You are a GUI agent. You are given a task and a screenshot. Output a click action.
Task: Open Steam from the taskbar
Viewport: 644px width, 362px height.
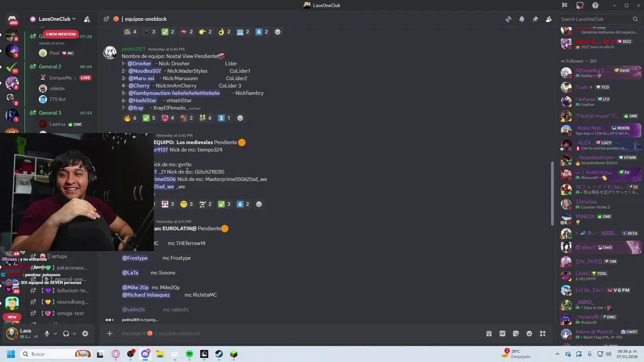[219, 354]
